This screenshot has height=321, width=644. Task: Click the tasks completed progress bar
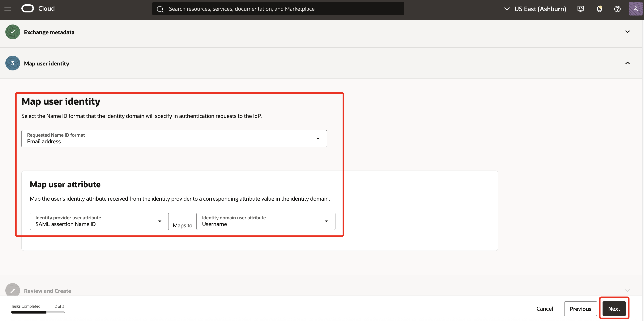pyautogui.click(x=37, y=312)
